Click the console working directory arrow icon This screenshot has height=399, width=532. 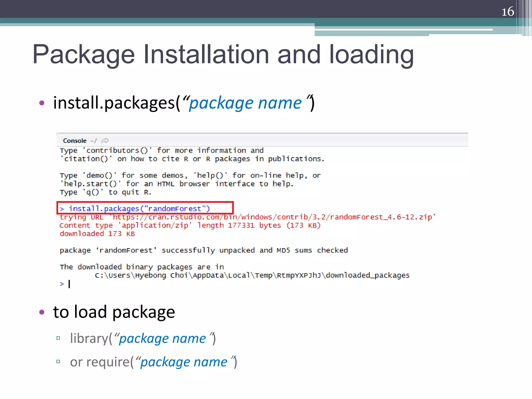tap(105, 141)
